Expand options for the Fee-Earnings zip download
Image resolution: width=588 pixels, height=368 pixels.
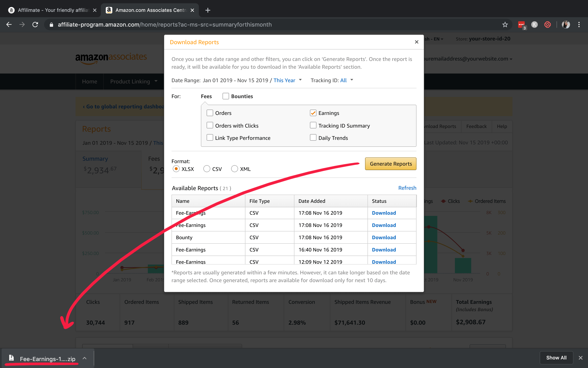click(x=85, y=358)
